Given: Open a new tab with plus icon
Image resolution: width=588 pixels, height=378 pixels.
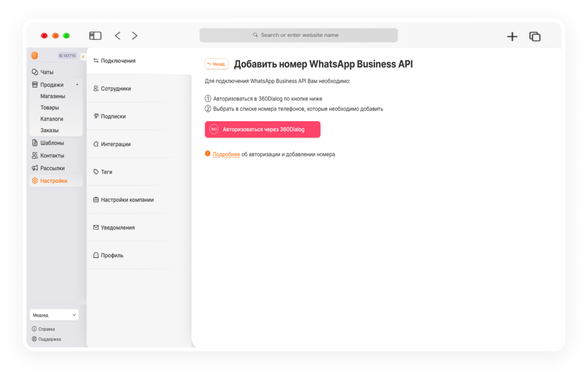Looking at the screenshot, I should coord(512,36).
